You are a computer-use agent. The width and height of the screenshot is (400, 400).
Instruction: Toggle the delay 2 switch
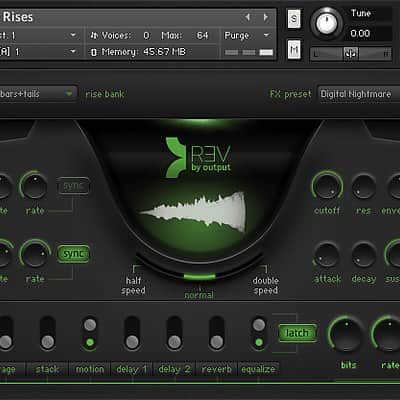(x=174, y=333)
